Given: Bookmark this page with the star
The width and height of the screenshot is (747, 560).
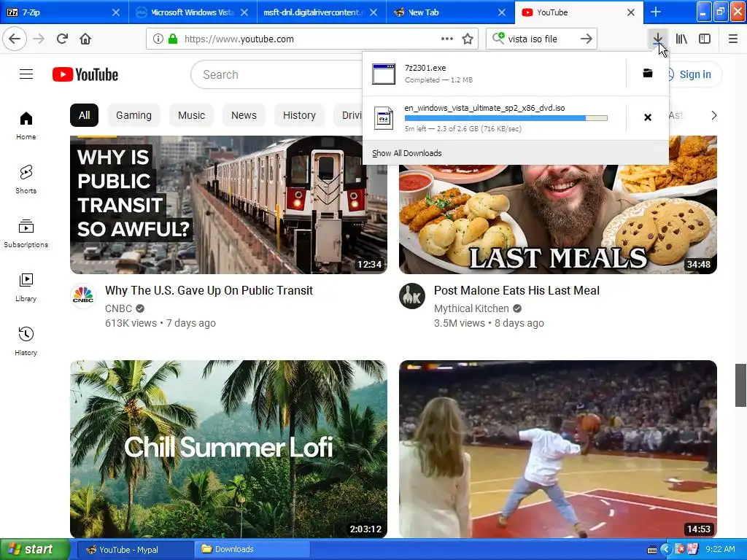Looking at the screenshot, I should pyautogui.click(x=468, y=39).
